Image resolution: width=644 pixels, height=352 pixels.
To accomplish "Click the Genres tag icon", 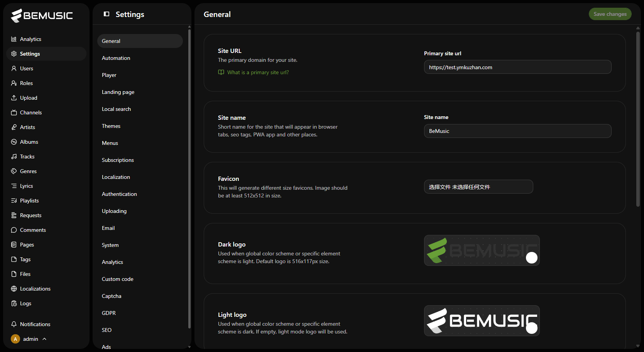I will pyautogui.click(x=14, y=171).
